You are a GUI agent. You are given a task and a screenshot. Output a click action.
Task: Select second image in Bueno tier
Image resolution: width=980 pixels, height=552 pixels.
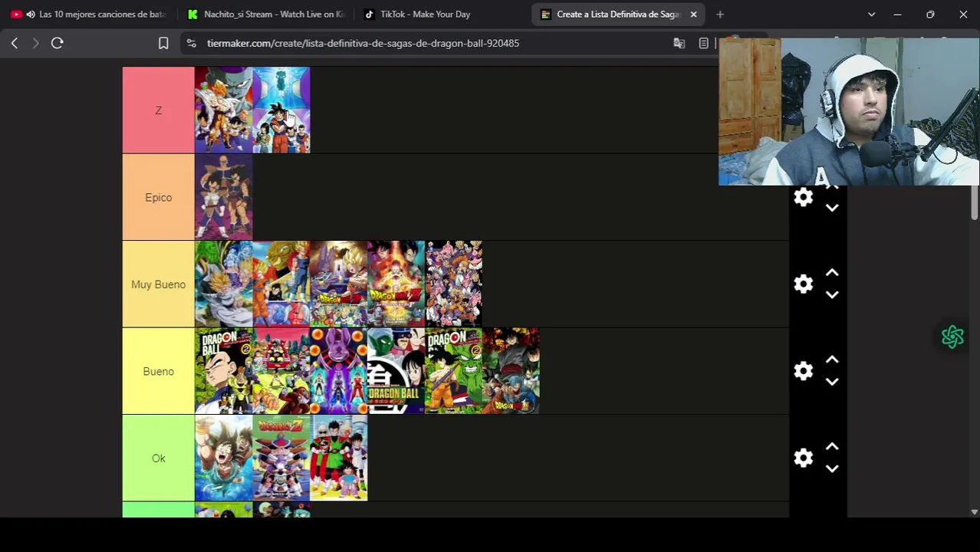tap(281, 371)
